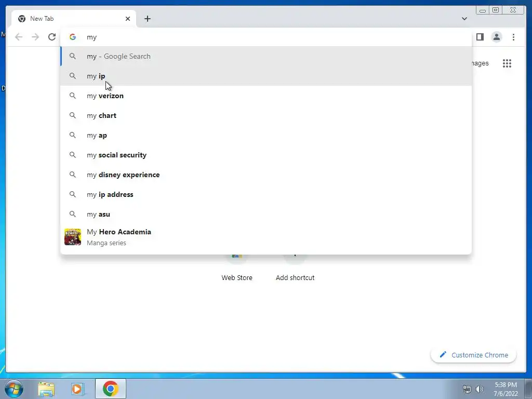Choose the 'my verizon' suggestion
Screen dimensions: 532x399
(x=266, y=96)
